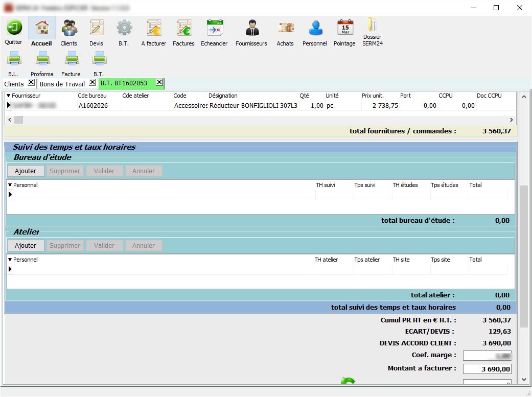Click the horizontal scrollbar left arrow
532x397 pixels.
tap(10, 120)
